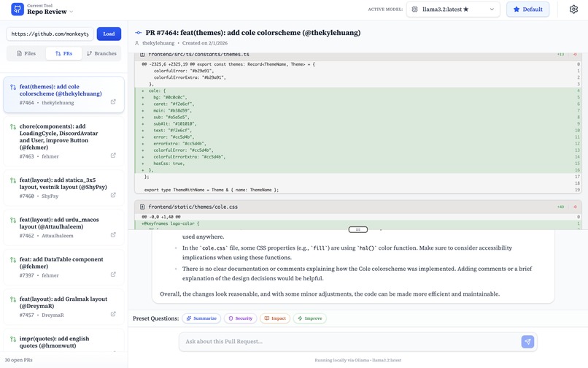Open the Current Tool Repo Review dropdown

coord(50,9)
